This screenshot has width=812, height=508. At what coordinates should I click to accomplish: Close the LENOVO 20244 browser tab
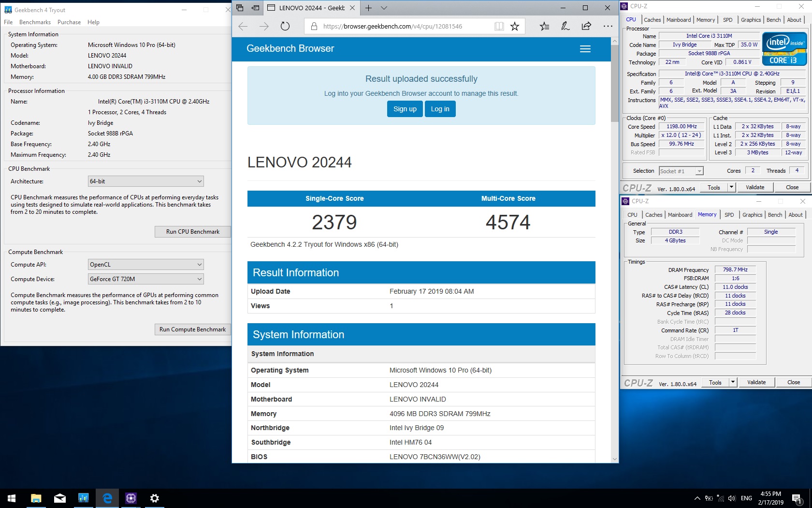(x=352, y=8)
